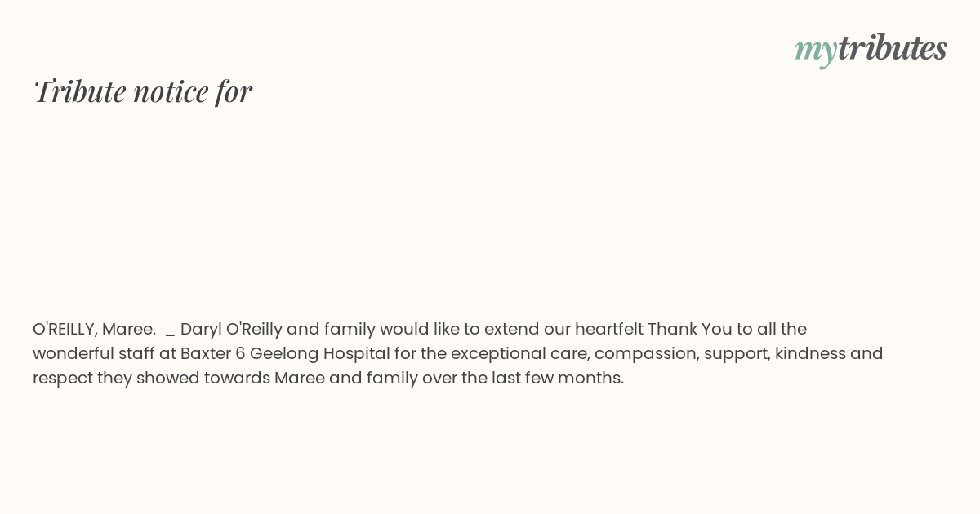Click the word "heartfelt"
Viewport: 980px width, 514px height.
[608, 329]
